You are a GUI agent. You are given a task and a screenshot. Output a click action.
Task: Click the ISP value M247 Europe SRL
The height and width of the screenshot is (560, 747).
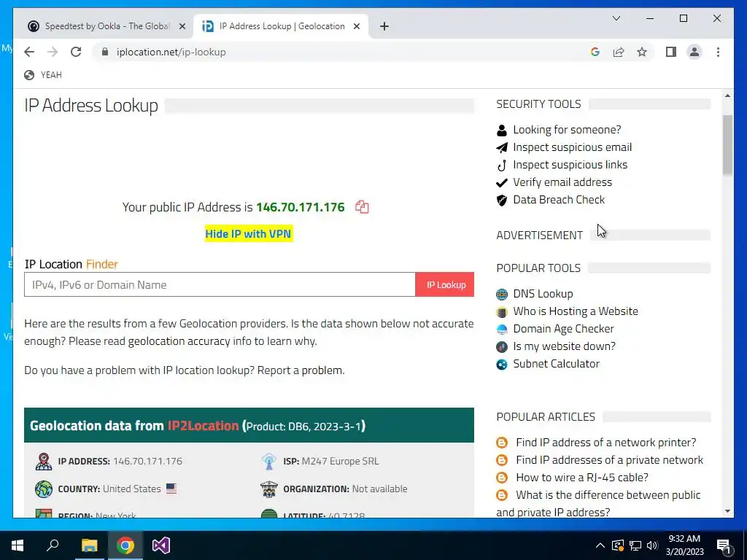340,462
